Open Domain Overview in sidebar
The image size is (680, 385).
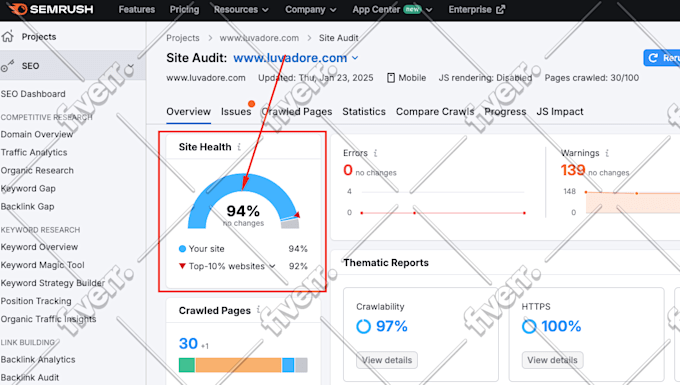pos(36,134)
